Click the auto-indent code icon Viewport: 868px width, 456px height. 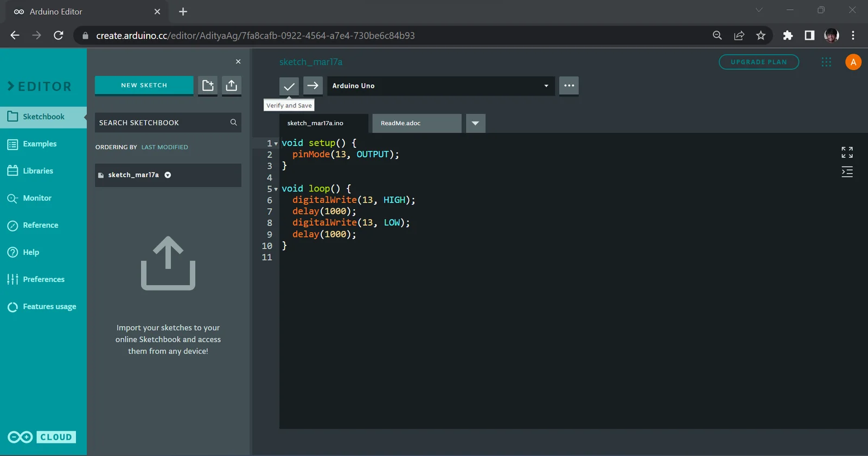click(x=847, y=172)
